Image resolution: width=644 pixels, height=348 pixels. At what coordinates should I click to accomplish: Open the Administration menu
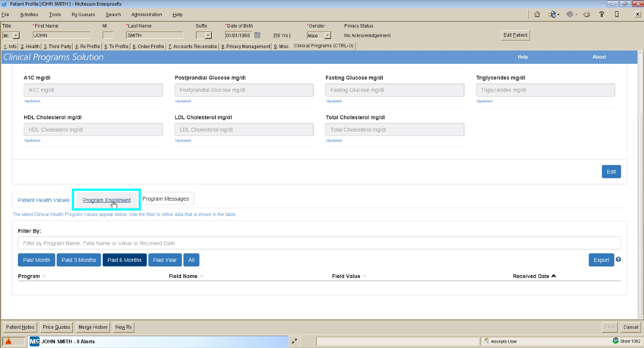147,14
